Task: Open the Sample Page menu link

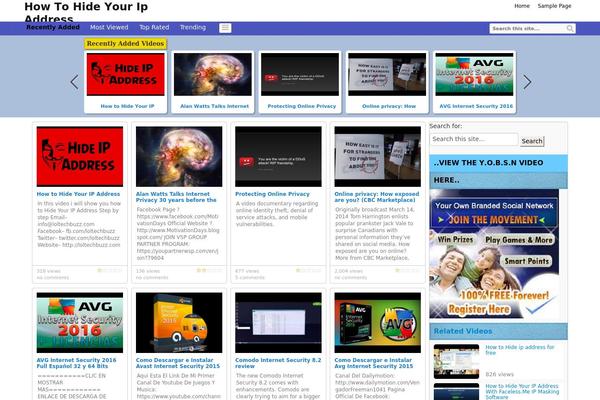Action: 554,6
